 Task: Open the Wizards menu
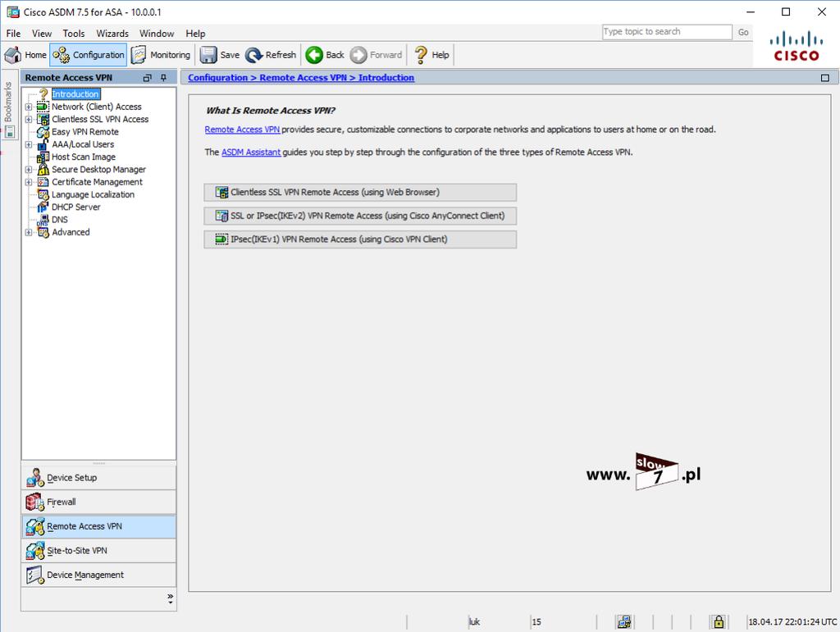tap(112, 33)
